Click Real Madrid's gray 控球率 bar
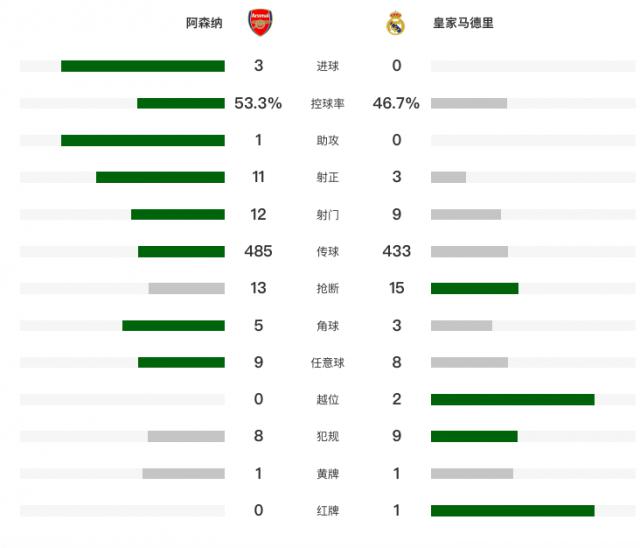Viewport: 640px width, 548px height. [469, 103]
